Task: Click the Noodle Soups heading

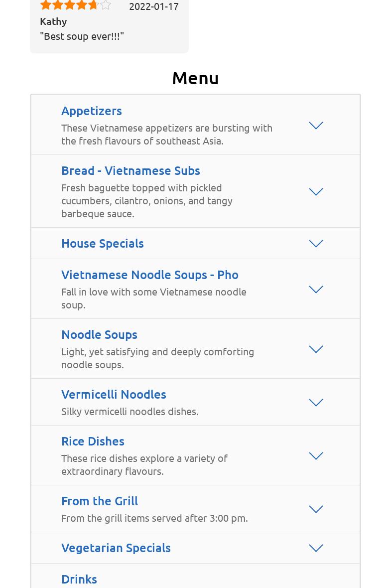Action: coord(99,334)
